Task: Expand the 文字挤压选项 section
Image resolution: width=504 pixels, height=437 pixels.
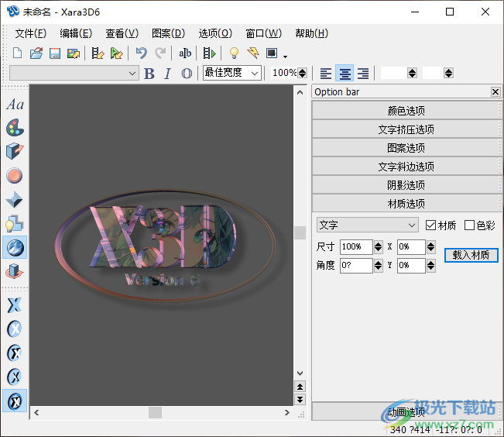Action: click(x=406, y=129)
